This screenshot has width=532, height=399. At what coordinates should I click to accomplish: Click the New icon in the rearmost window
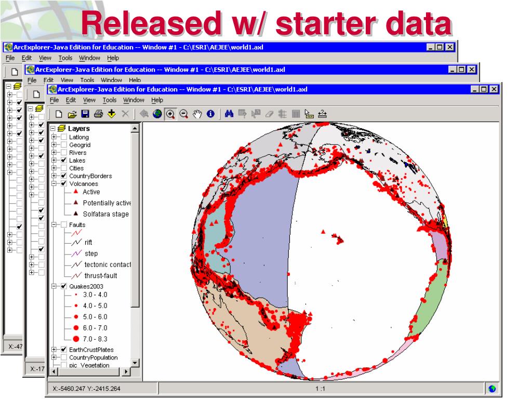[x=15, y=72]
